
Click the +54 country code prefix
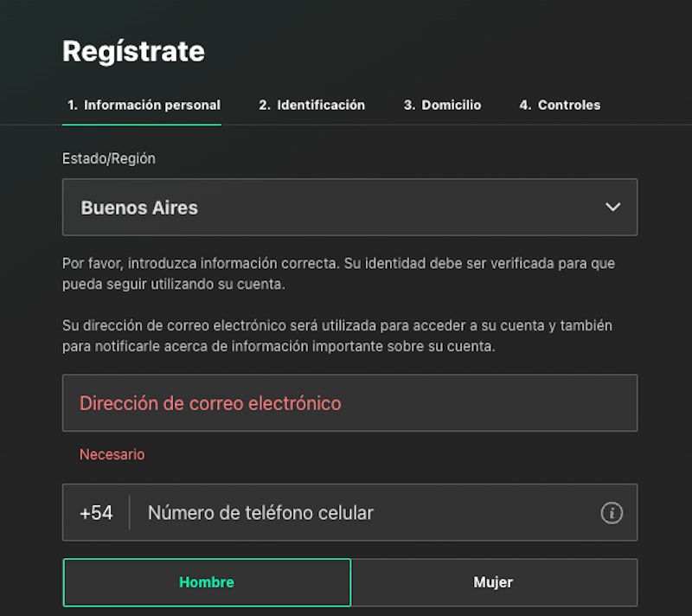pyautogui.click(x=96, y=513)
